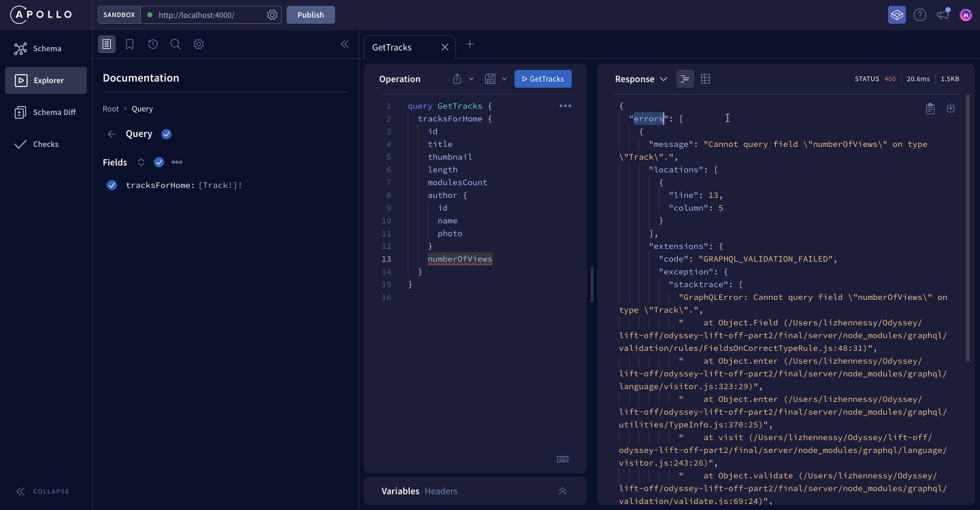Open the Response dropdown
This screenshot has width=980, height=510.
point(641,79)
